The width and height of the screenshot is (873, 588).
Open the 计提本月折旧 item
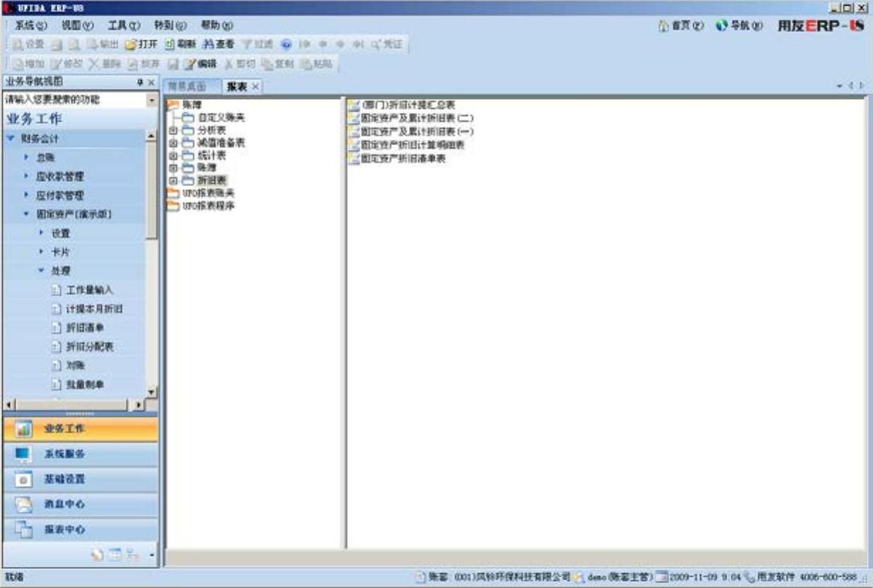[88, 309]
